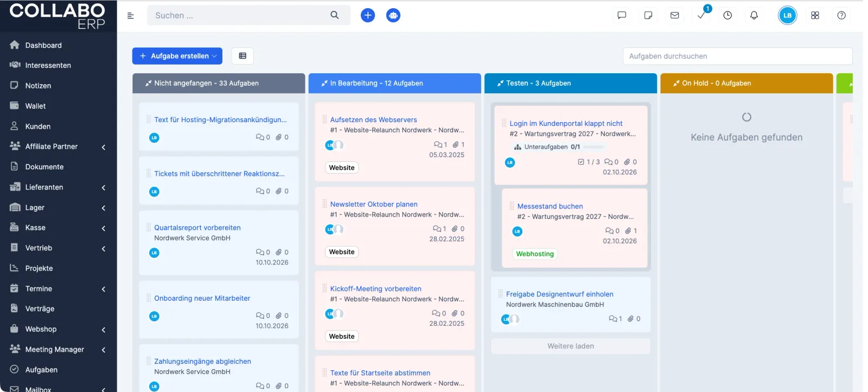
Task: Click Unteraufgaben progress bar on Login card
Action: point(593,147)
